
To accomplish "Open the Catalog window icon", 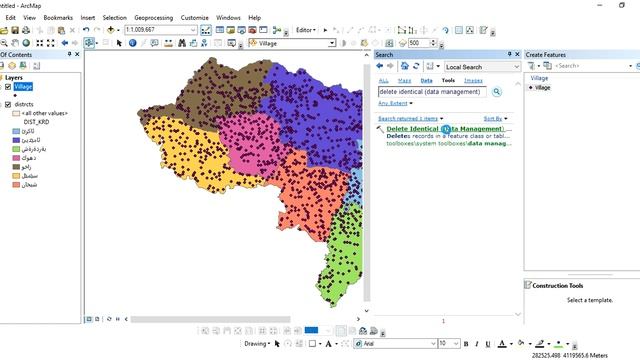I will pos(231,30).
